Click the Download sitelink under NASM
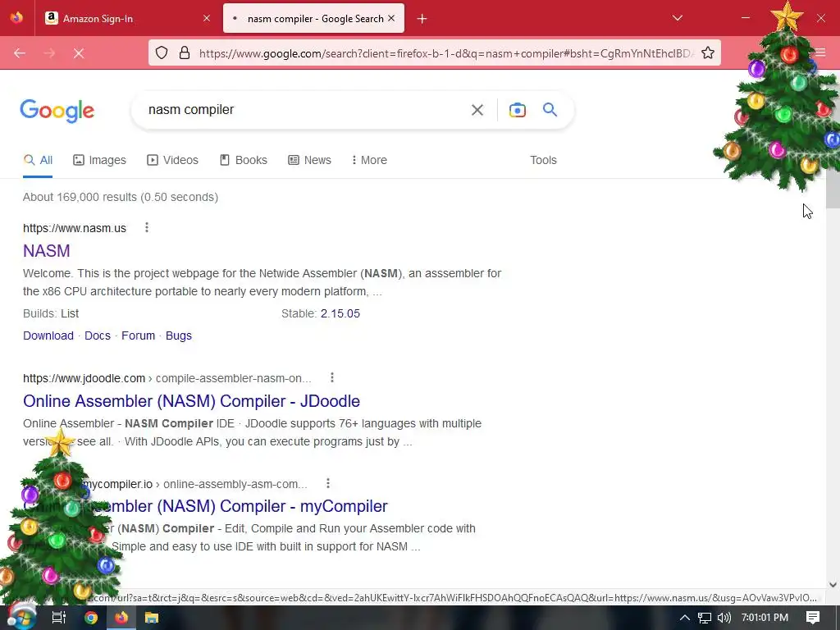 (x=48, y=336)
